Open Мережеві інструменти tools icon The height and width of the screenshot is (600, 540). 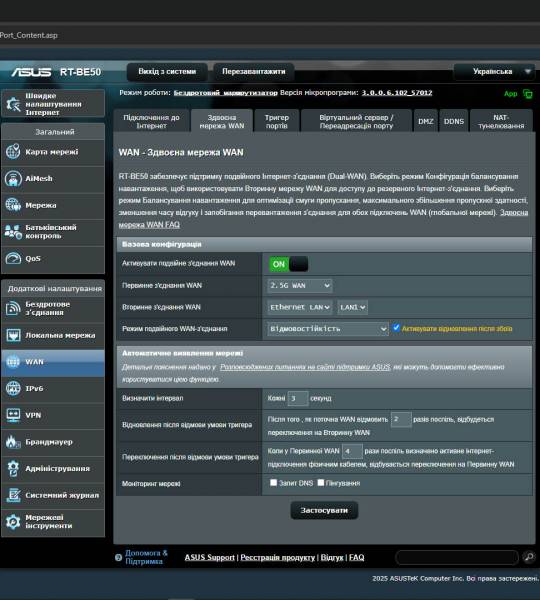point(13,522)
